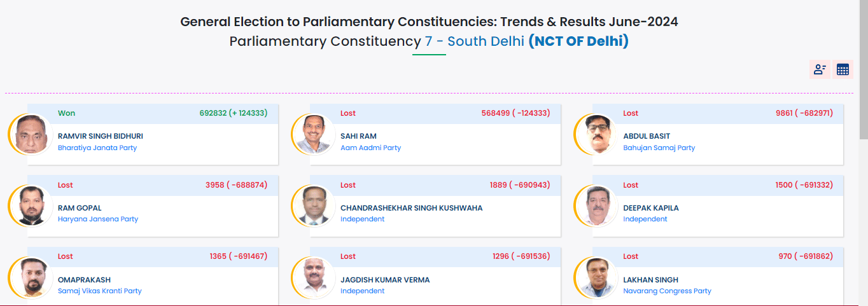Click the 7 - South Delhi constituency title

[474, 42]
